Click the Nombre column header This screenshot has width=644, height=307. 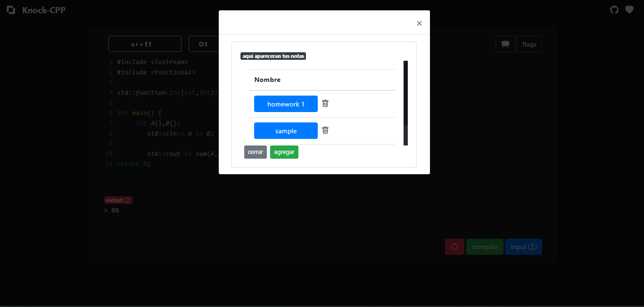tap(267, 80)
